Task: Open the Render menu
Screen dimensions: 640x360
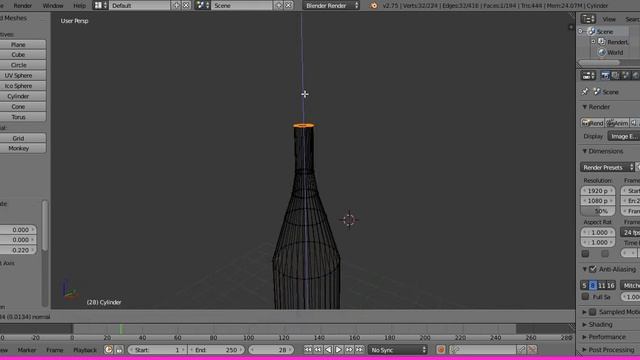Action: pos(22,6)
